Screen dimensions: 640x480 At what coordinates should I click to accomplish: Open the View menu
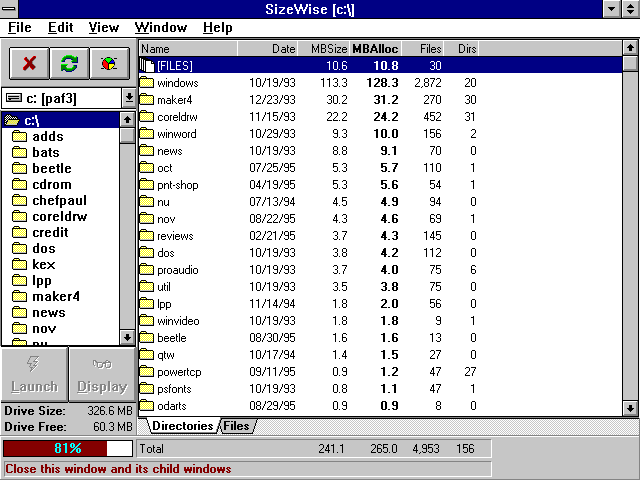[103, 28]
